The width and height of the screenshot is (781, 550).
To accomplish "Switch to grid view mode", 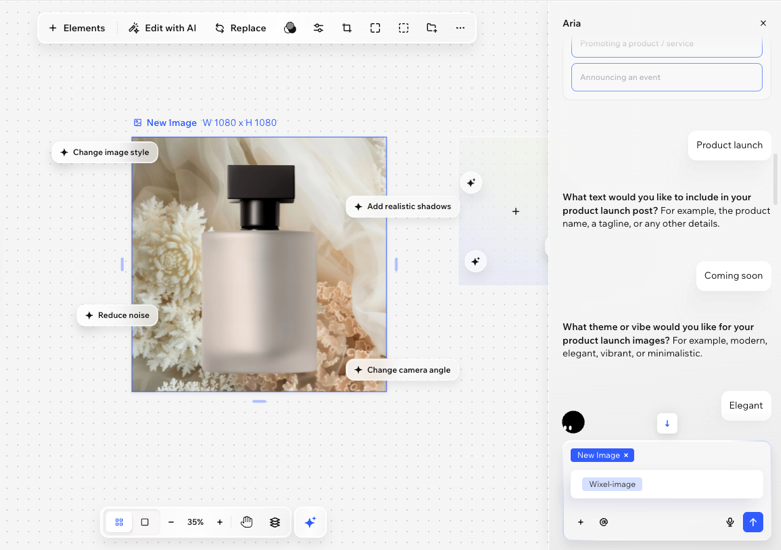I will [x=119, y=522].
